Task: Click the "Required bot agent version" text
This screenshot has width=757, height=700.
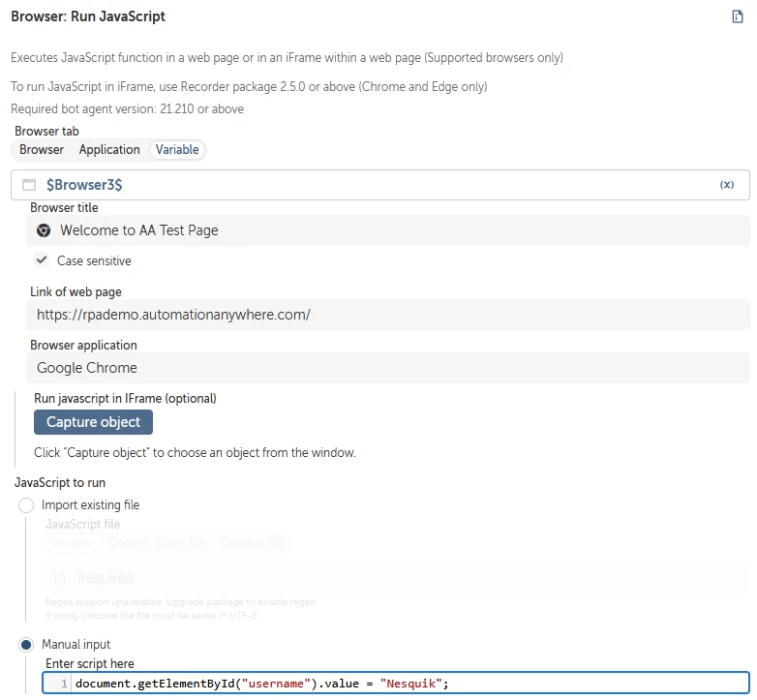Action: (x=127, y=109)
